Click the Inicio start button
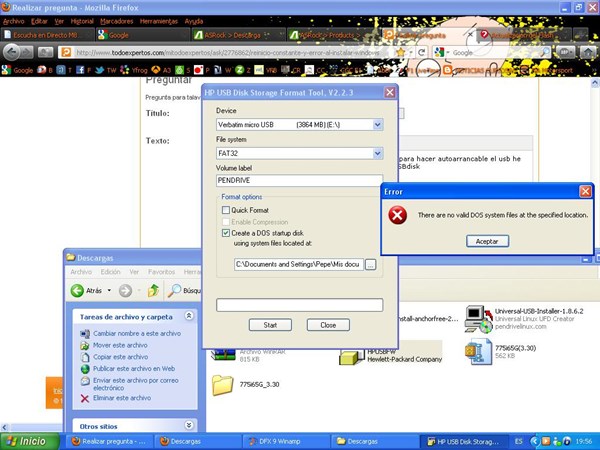Screen dimensions: 600x450 pyautogui.click(x=27, y=440)
